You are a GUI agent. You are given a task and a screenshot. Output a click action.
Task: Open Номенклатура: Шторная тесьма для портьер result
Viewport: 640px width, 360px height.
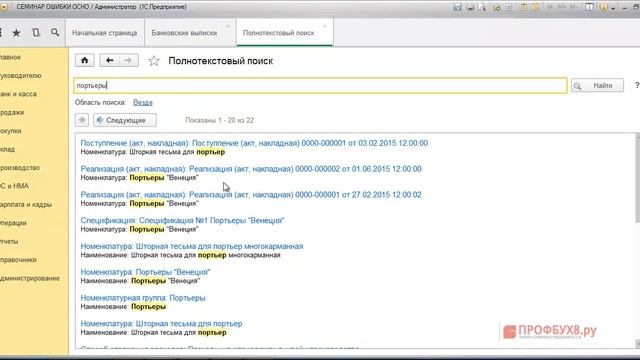point(161,323)
